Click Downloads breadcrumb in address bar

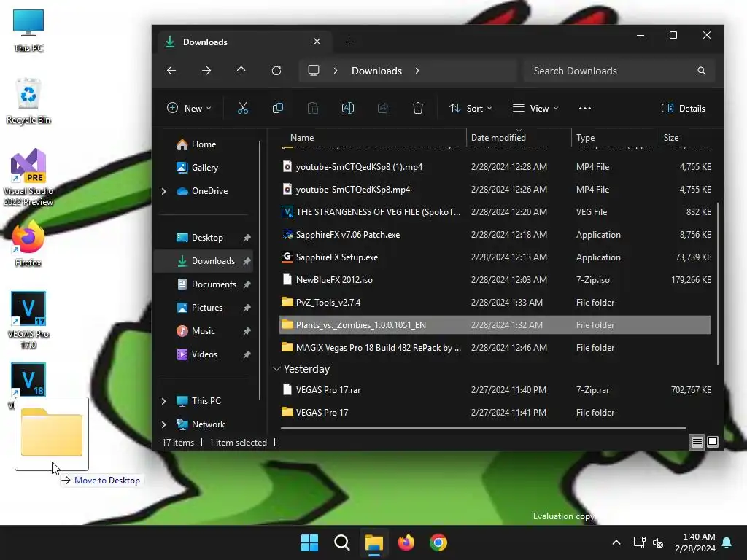pyautogui.click(x=376, y=71)
